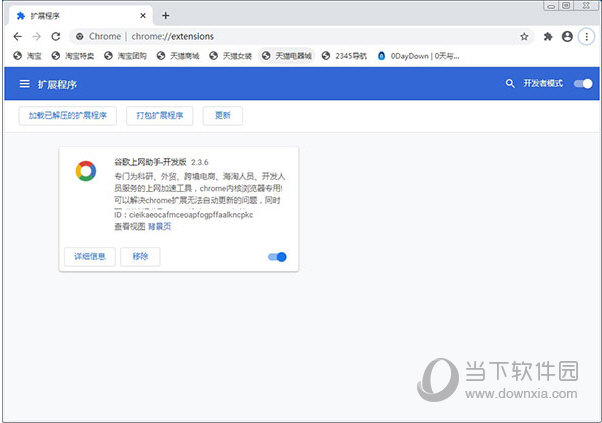
Task: Open the 淘宝团购 bookmark
Action: 125,56
